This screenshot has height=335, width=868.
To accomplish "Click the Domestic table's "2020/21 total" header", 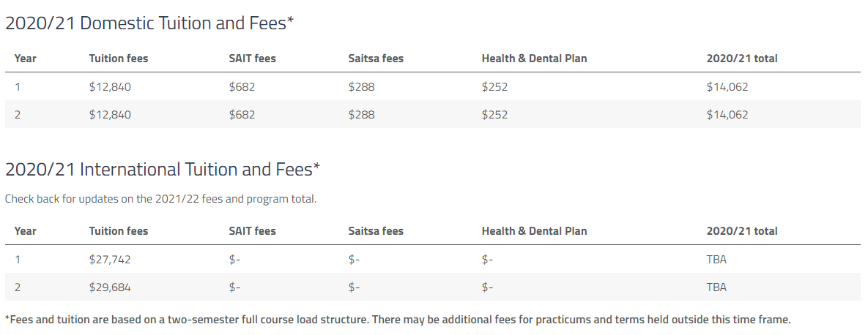I will 741,59.
